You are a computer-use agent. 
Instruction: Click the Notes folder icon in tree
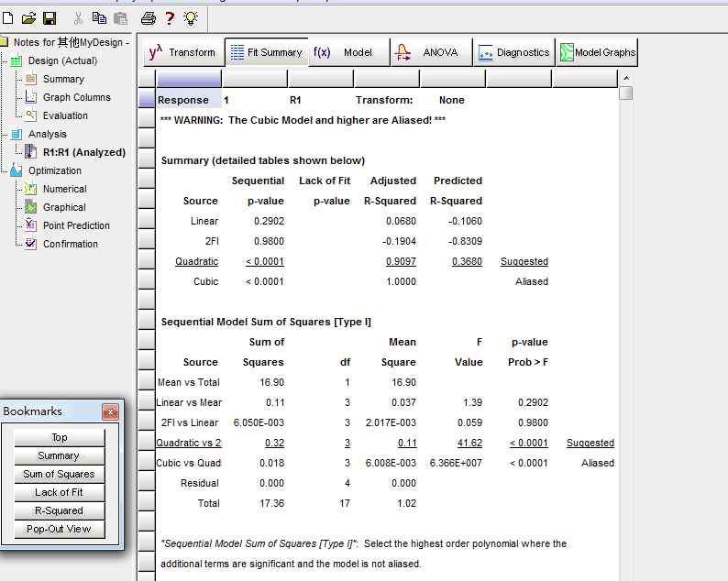tap(5, 42)
